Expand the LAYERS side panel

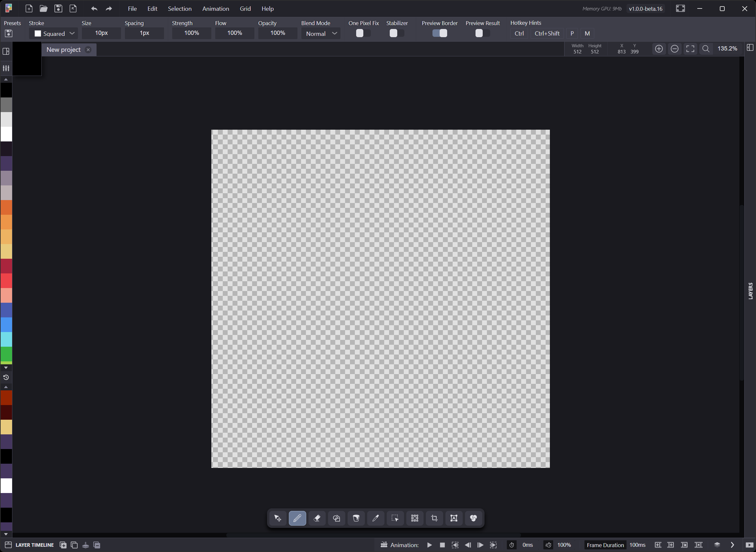[750, 291]
